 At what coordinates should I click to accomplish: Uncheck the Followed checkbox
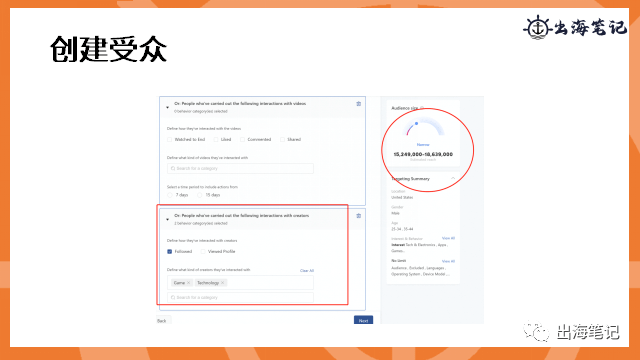point(169,251)
